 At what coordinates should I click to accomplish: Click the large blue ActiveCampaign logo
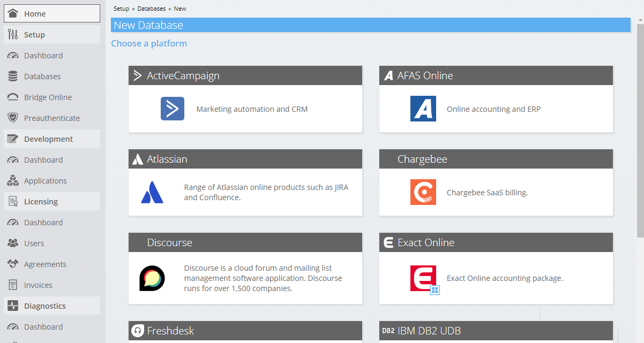(x=173, y=109)
